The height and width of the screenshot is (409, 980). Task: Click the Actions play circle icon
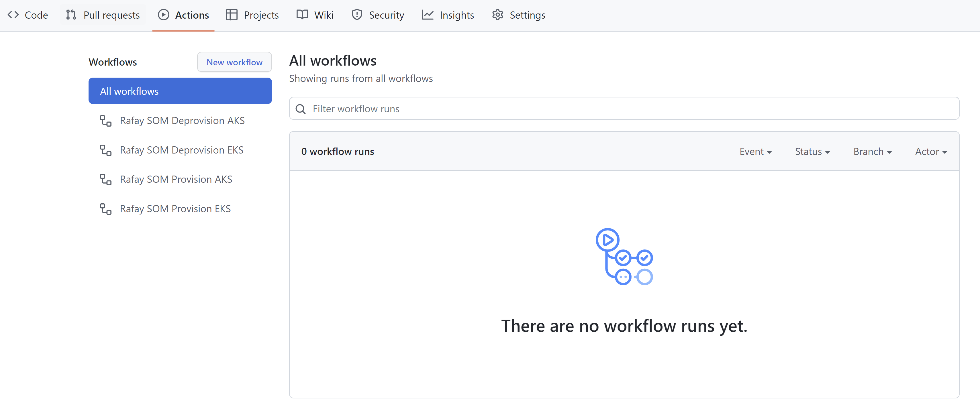point(164,15)
